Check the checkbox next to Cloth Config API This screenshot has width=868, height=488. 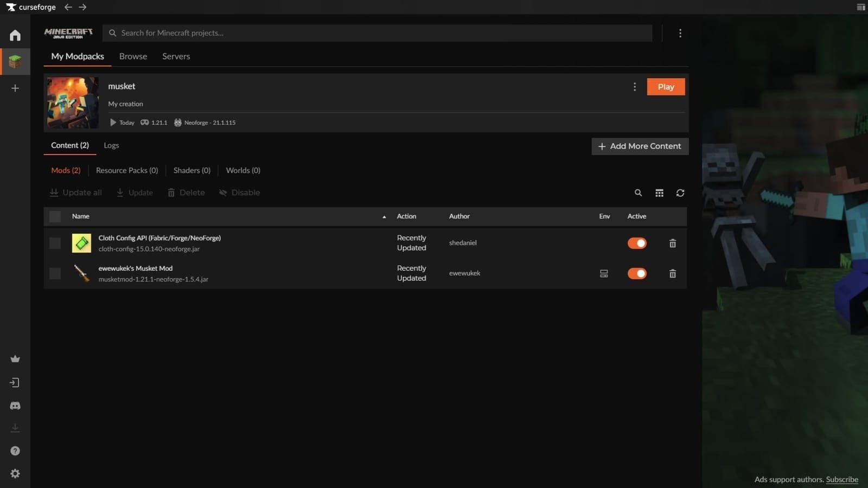(x=54, y=243)
